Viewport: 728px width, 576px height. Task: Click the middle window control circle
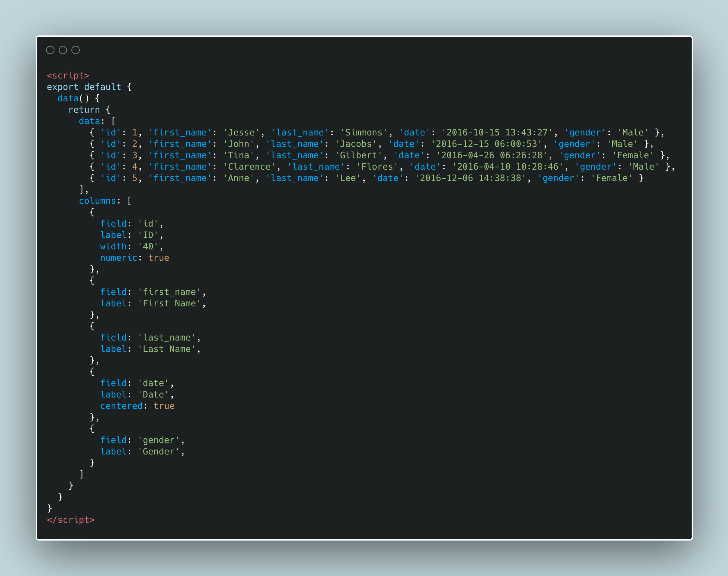click(63, 50)
